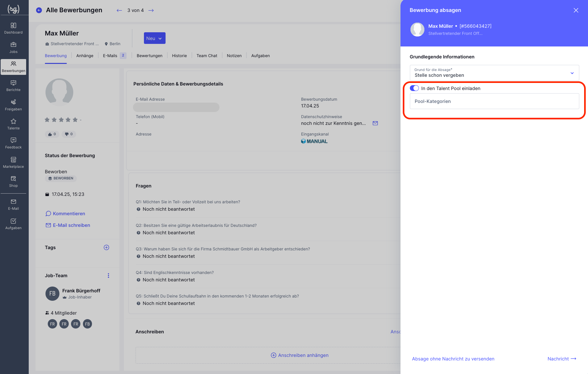Click the Pool-Kategorien field

tap(494, 101)
